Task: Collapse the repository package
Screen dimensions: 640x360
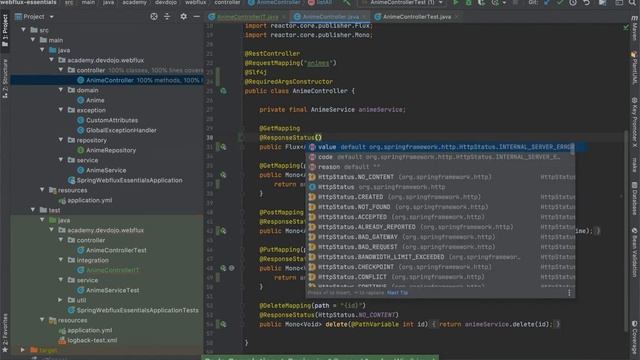Action: [61, 140]
